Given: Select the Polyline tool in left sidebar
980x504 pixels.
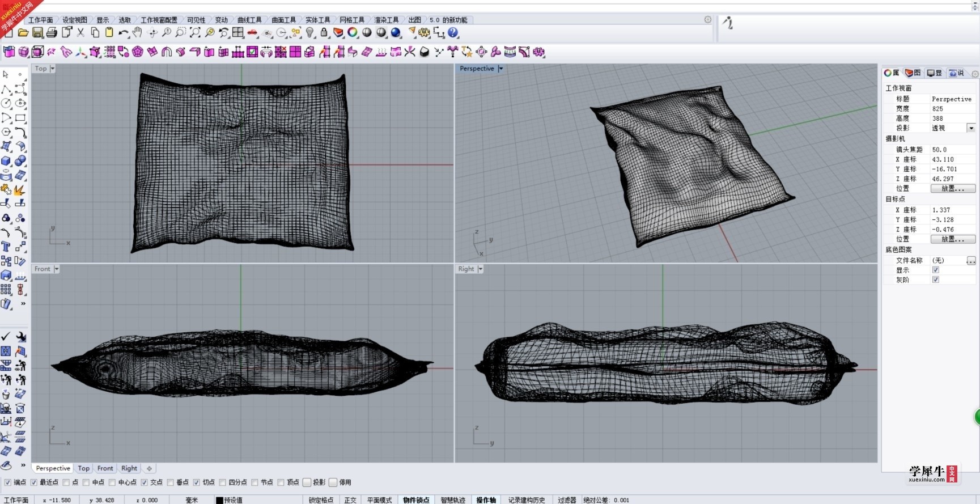Looking at the screenshot, I should (x=6, y=90).
